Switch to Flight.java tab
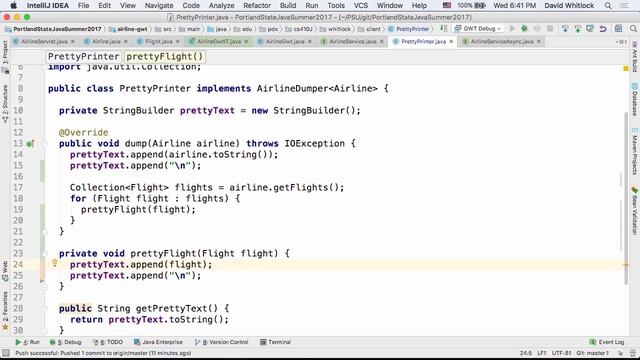 tap(159, 42)
